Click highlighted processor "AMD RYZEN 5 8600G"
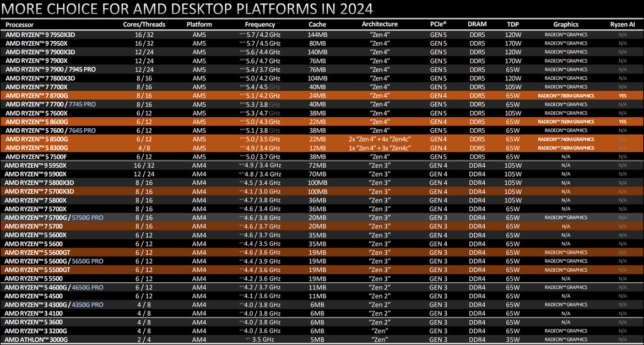The width and height of the screenshot is (644, 345). pos(36,122)
